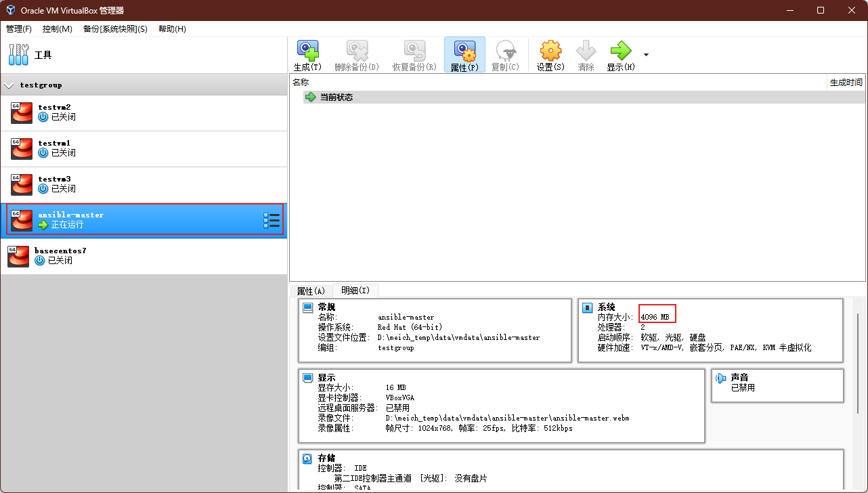The width and height of the screenshot is (868, 493).
Task: Open the 系统 section heading
Action: click(606, 307)
